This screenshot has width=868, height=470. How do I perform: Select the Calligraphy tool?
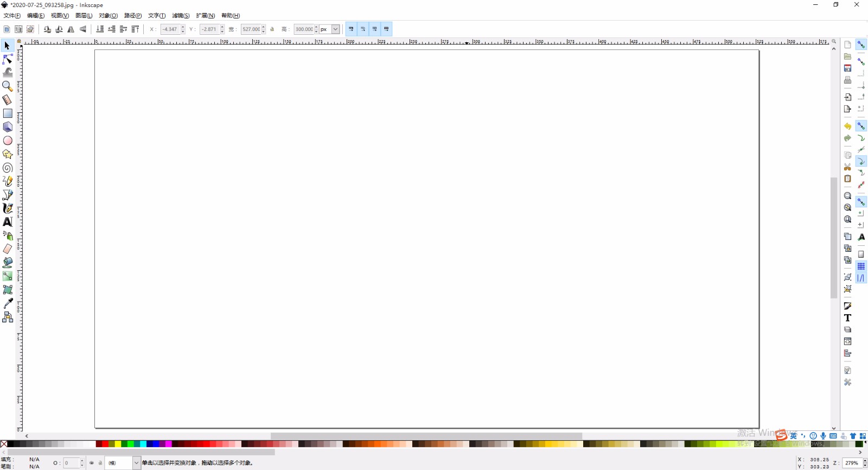click(x=8, y=208)
